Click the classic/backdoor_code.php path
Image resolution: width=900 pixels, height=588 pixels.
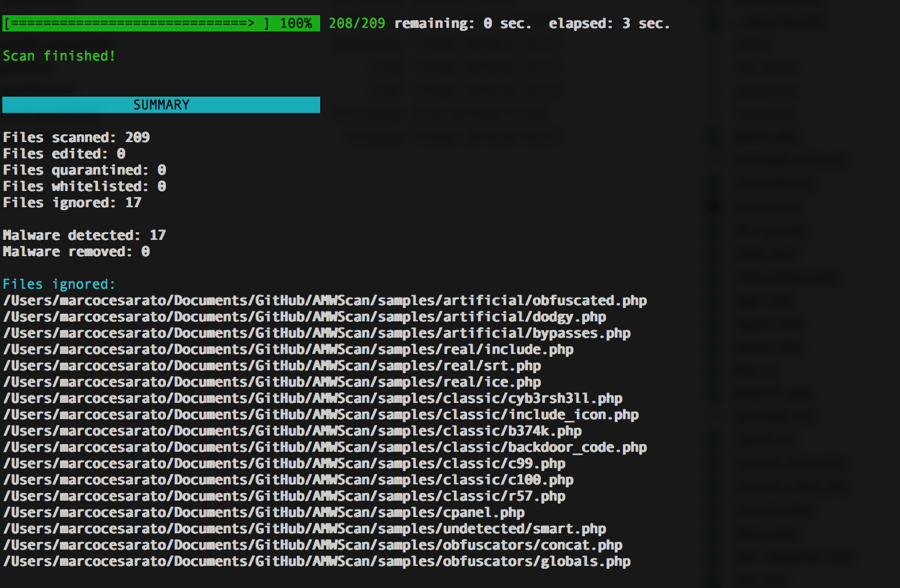coord(325,447)
